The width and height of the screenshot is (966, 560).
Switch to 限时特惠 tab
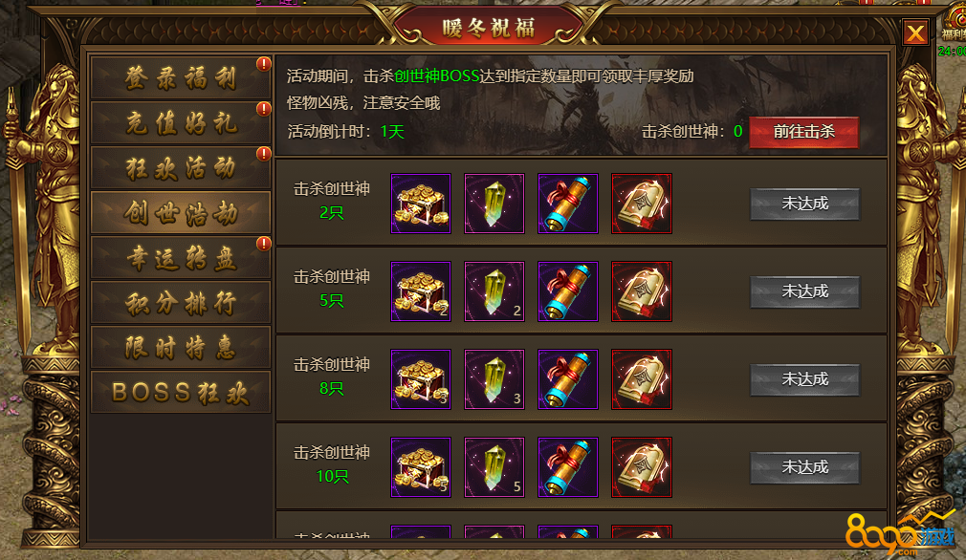[x=181, y=348]
